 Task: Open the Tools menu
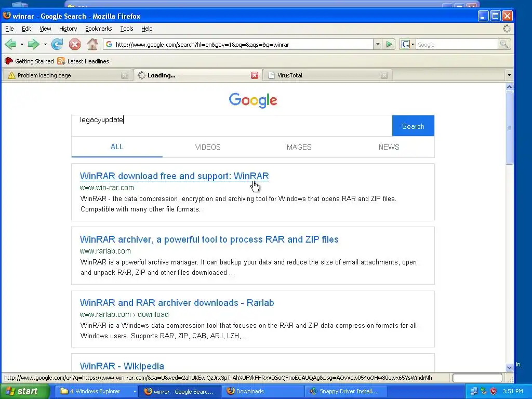[x=127, y=29]
